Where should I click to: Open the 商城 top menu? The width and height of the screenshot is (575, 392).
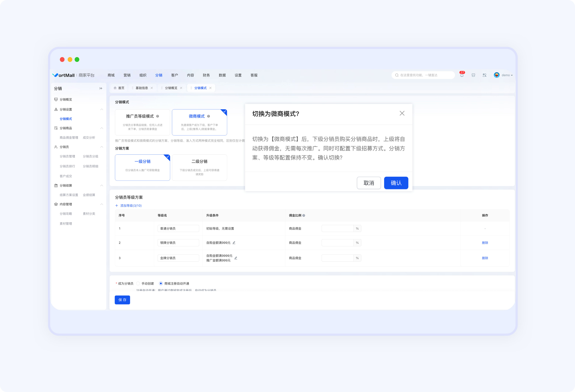click(x=111, y=75)
